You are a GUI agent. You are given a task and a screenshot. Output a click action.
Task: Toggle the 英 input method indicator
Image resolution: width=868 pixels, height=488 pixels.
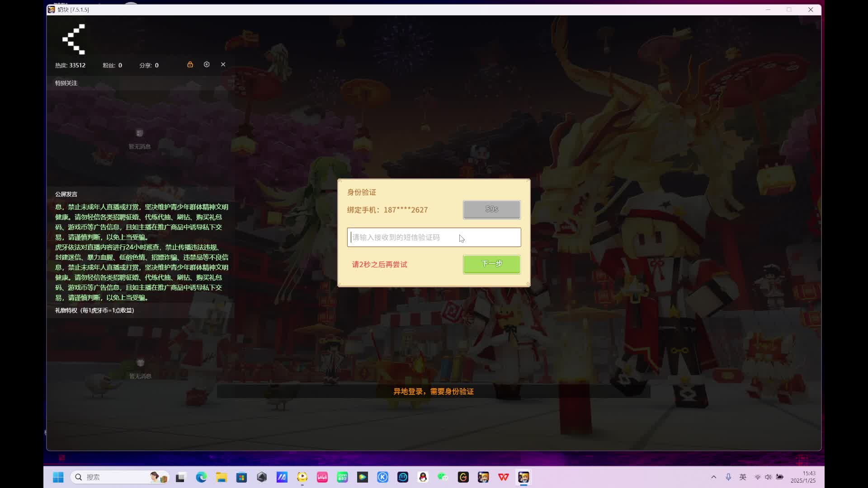(743, 477)
